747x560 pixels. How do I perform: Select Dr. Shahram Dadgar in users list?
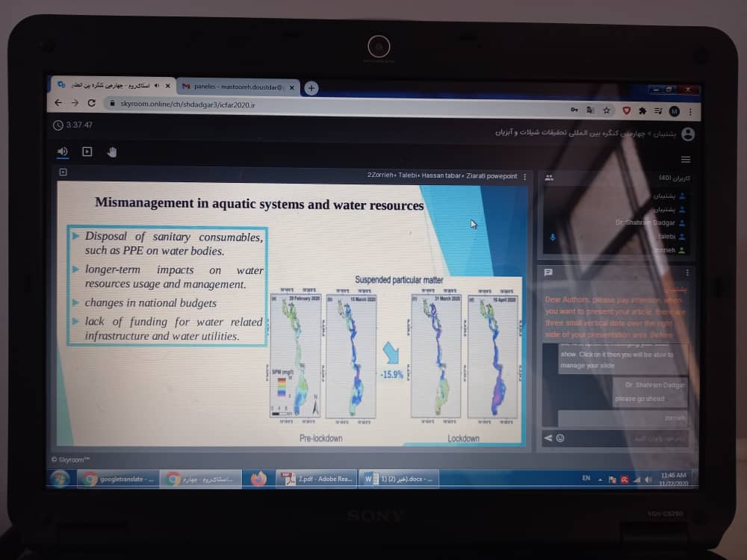point(645,223)
